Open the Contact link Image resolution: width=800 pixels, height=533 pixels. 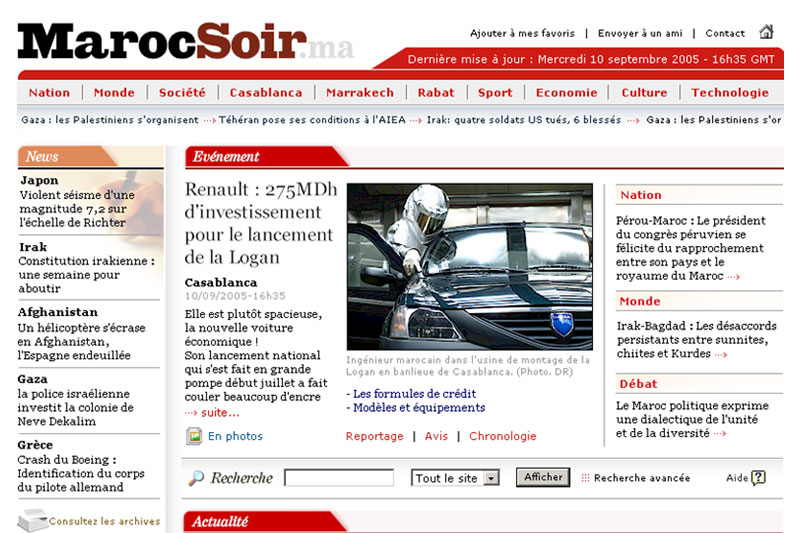point(725,33)
